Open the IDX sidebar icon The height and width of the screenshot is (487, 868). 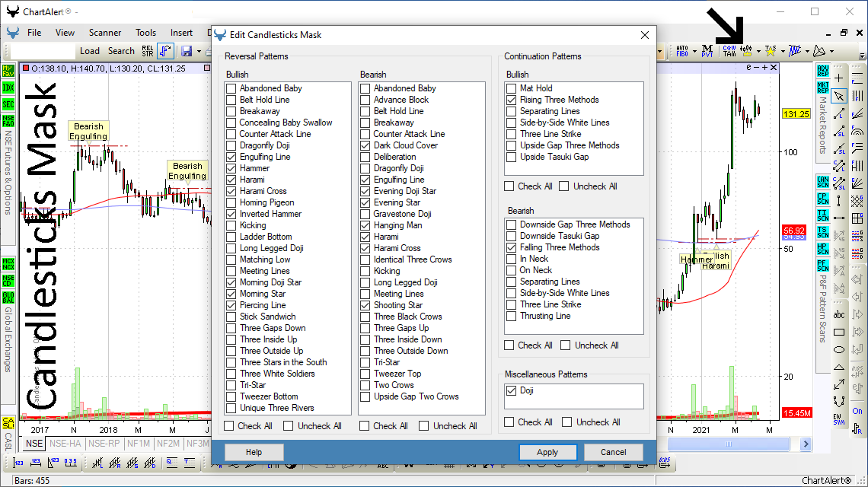(8, 88)
